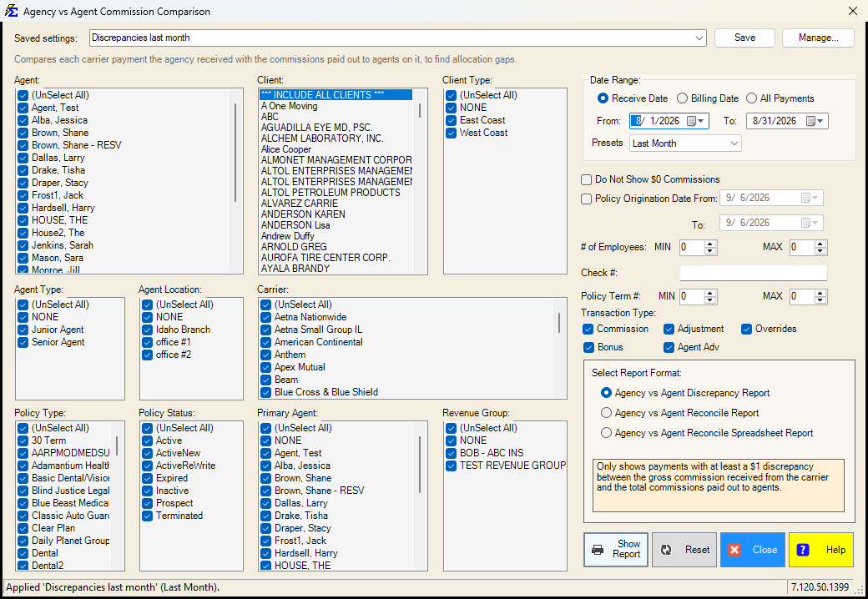Increase # of Employees MIN value

[x=710, y=244]
